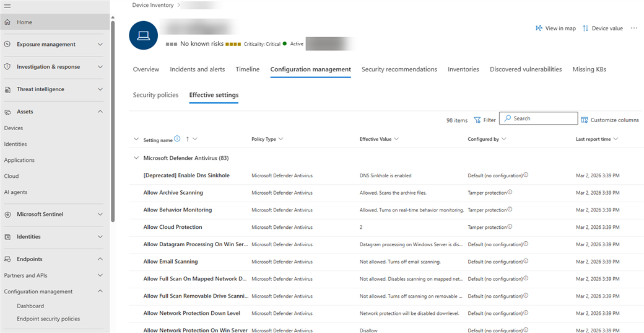This screenshot has width=644, height=333.
Task: Click info icon next to Tamper protection for Allow Archive Scanning
Action: [510, 192]
